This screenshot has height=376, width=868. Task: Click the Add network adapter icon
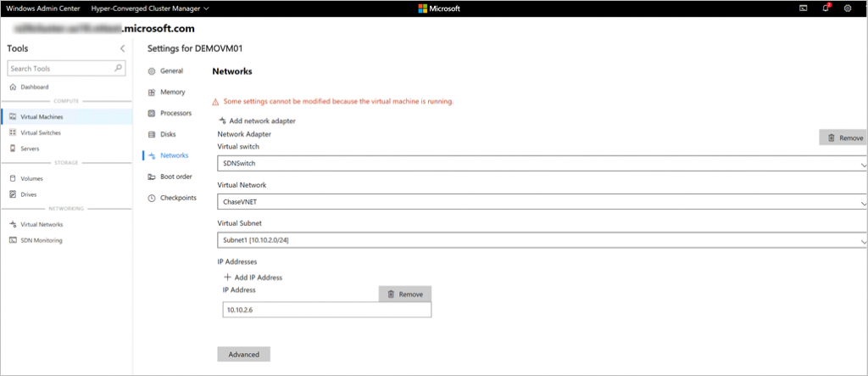223,121
